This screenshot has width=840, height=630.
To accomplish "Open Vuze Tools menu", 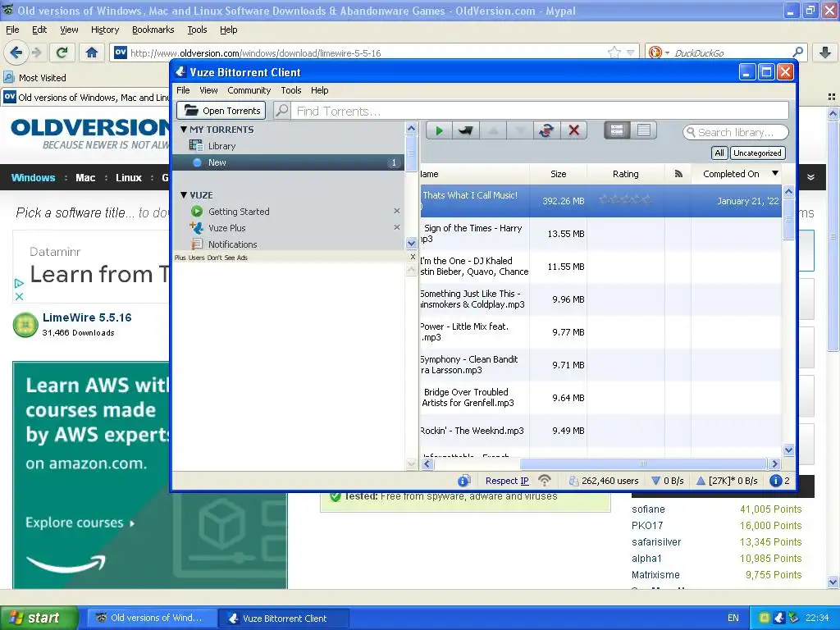I will click(291, 90).
